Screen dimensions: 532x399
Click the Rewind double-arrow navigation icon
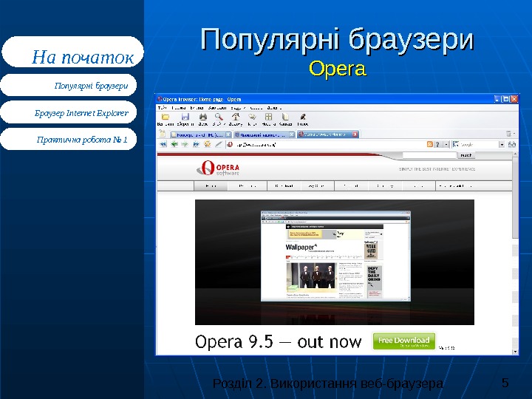tap(163, 144)
